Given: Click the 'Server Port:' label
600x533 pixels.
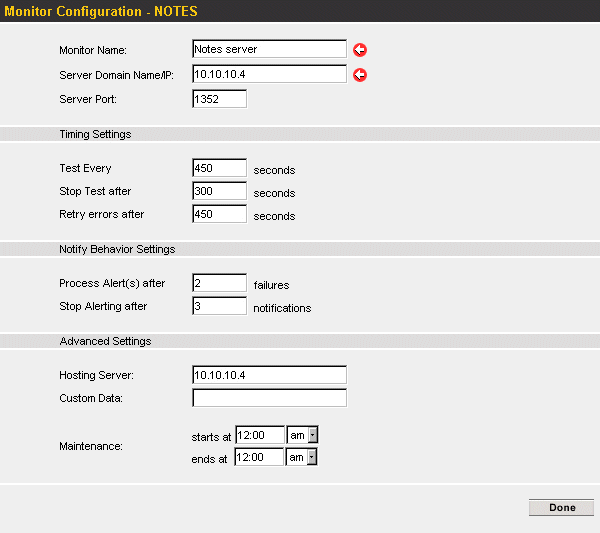Looking at the screenshot, I should click(x=88, y=99).
